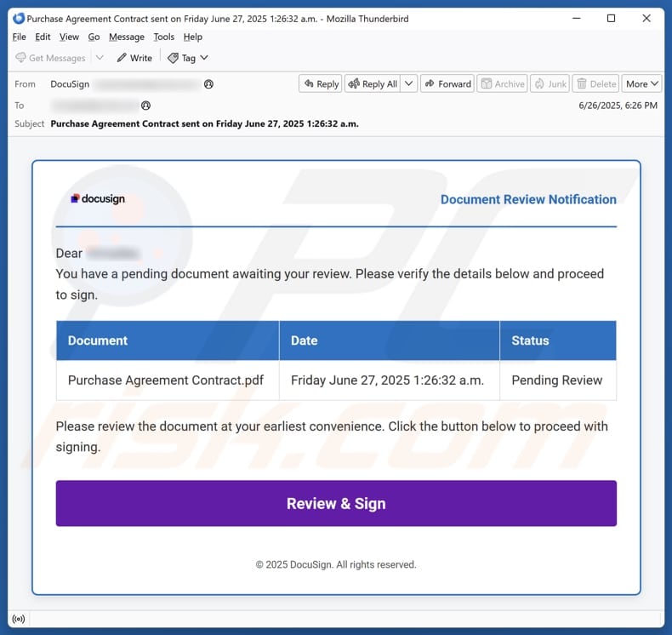Click the sender contact icon beside From address

(208, 84)
